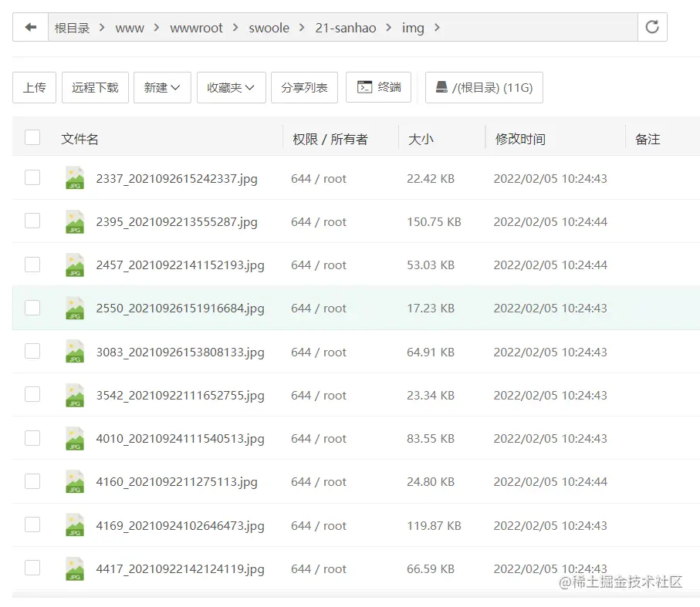Check the box for 4010_20210924111540513.jpg
Viewport: 700px width, 607px height.
point(32,438)
